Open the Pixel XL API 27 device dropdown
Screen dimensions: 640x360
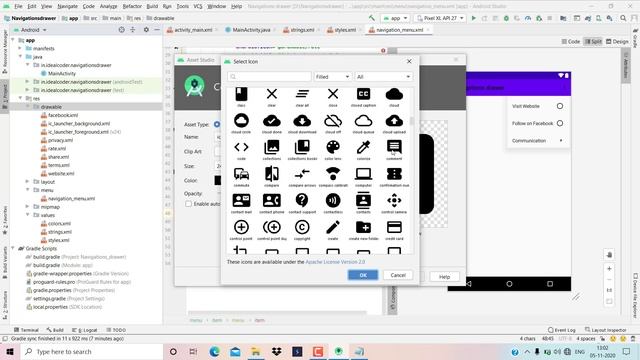[x=440, y=18]
